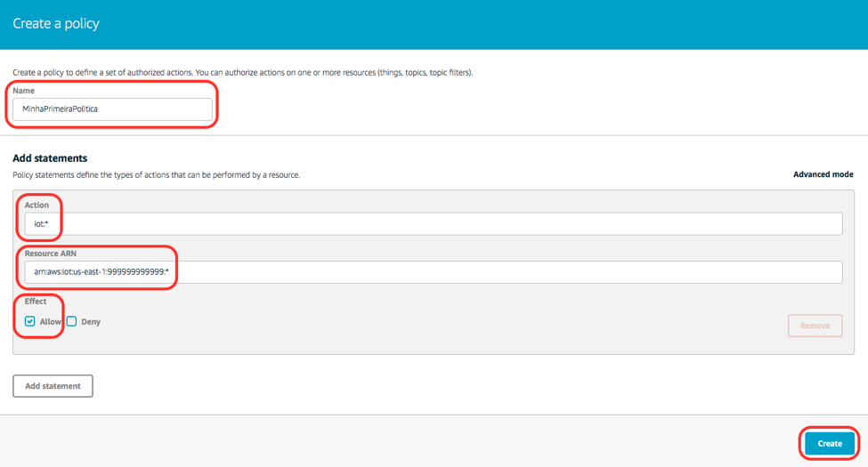This screenshot has width=868, height=467.
Task: Create the policy
Action: coord(829,443)
